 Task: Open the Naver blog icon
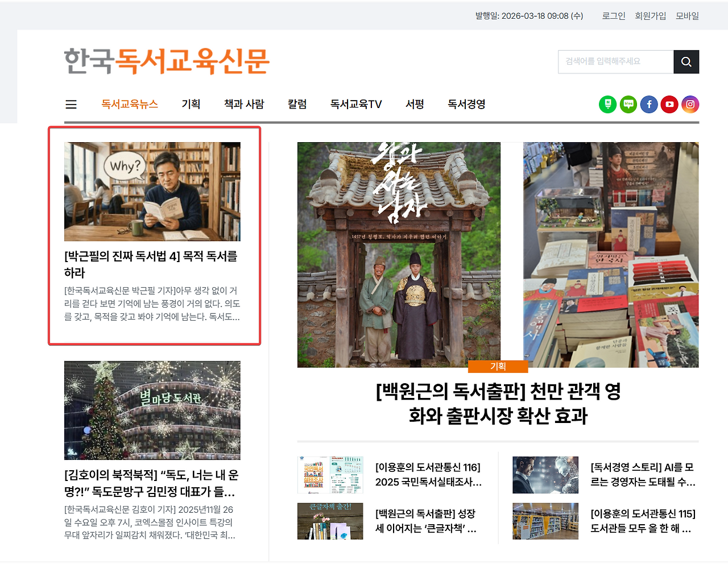pyautogui.click(x=628, y=105)
